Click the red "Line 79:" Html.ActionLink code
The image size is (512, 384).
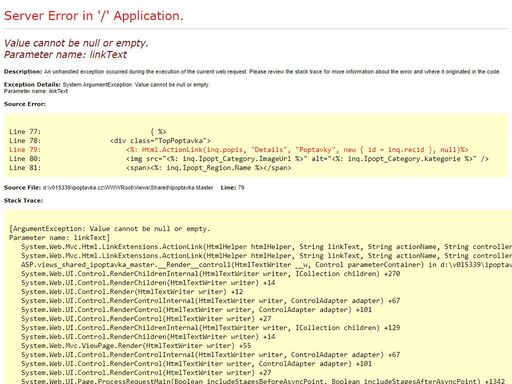tap(239, 150)
